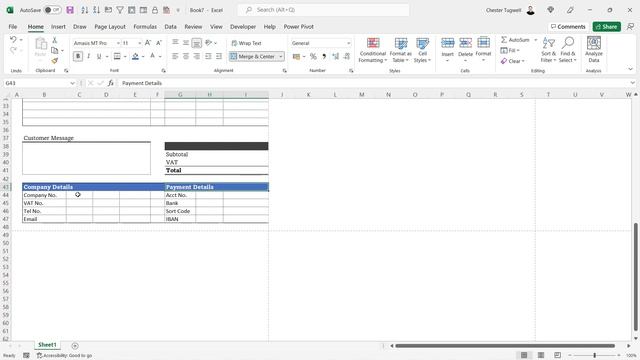This screenshot has height=360, width=640.
Task: Expand the Name Box dropdown arrow
Action: (72, 83)
